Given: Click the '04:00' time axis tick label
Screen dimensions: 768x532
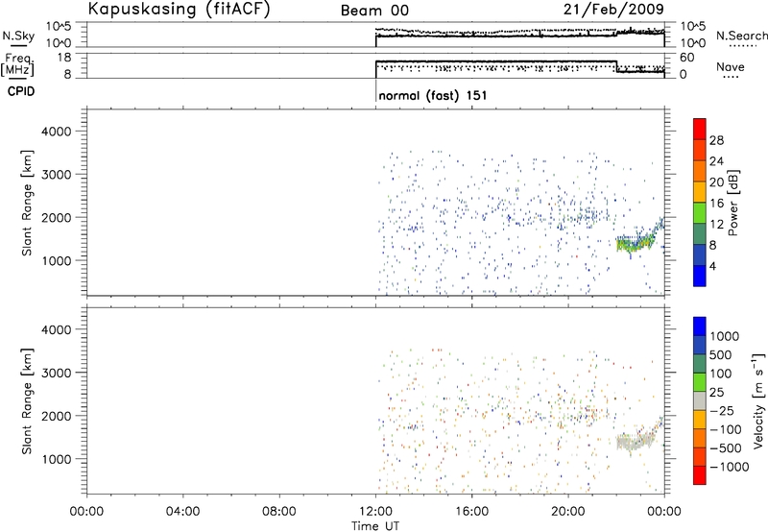Looking at the screenshot, I should click(182, 512).
